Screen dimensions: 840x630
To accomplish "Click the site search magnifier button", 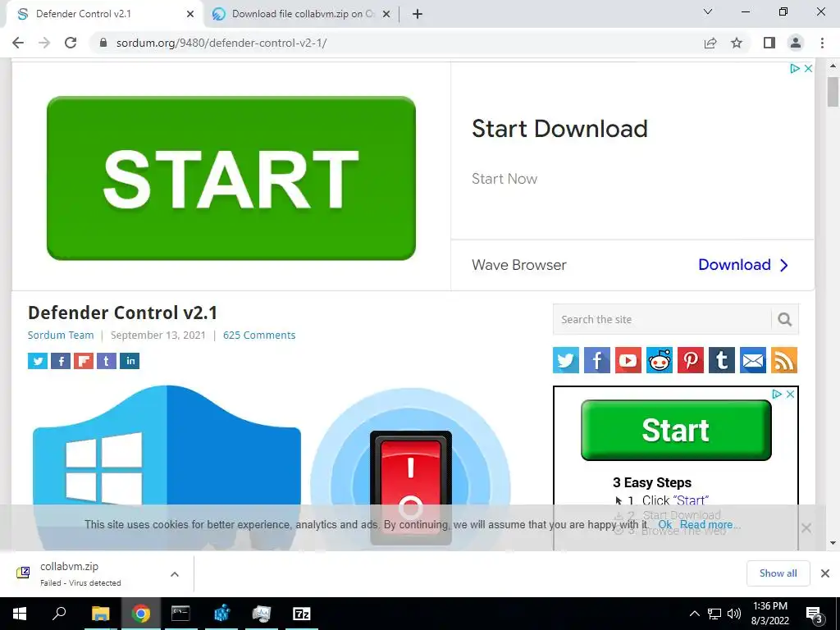I will click(x=785, y=319).
